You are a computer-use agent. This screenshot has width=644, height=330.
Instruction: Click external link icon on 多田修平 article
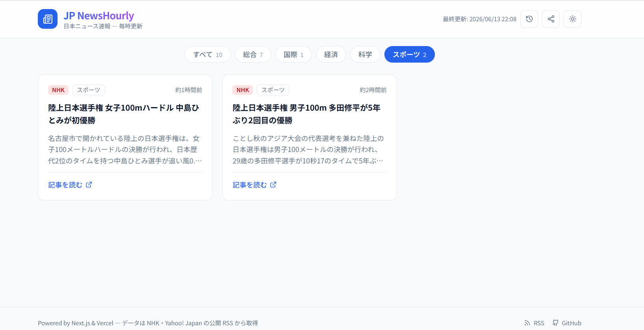pos(273,185)
